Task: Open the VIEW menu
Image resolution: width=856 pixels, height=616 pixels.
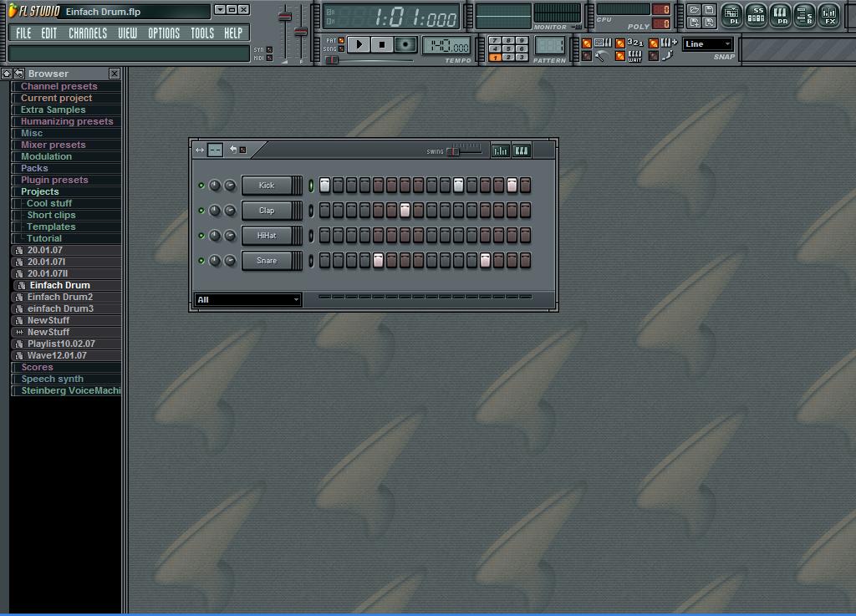Action: 127,33
